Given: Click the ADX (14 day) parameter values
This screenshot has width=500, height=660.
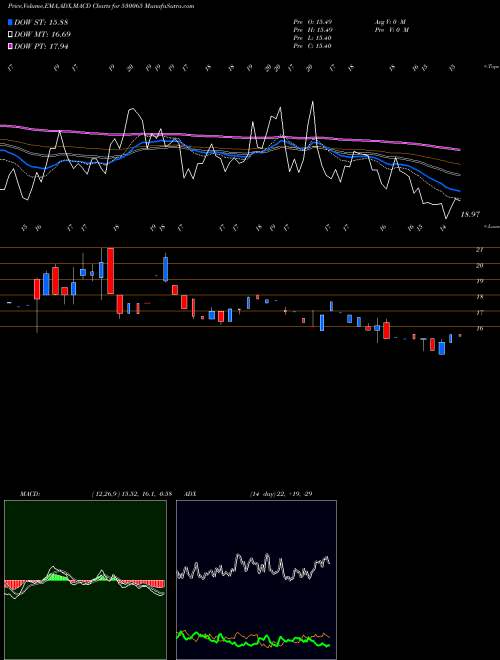Looking at the screenshot, I should pyautogui.click(x=281, y=494).
